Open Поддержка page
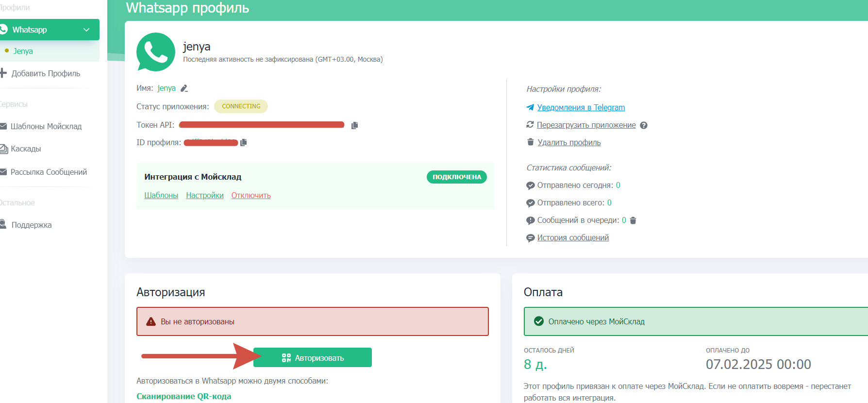 pyautogui.click(x=32, y=225)
